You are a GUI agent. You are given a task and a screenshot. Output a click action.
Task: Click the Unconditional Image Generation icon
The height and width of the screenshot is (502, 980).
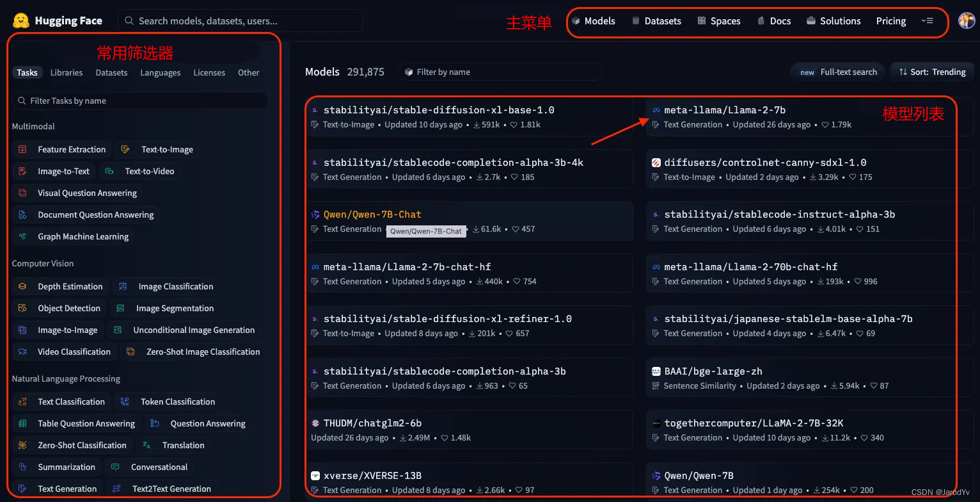tap(118, 330)
